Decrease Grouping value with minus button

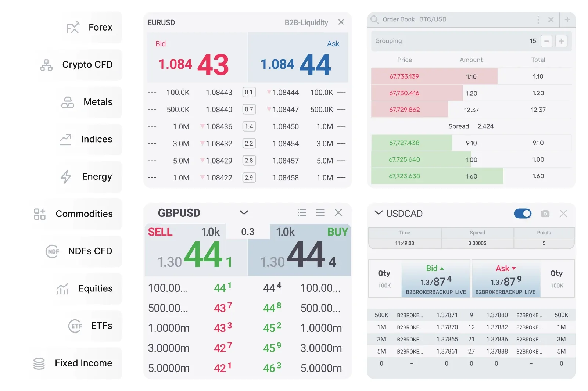pyautogui.click(x=547, y=41)
